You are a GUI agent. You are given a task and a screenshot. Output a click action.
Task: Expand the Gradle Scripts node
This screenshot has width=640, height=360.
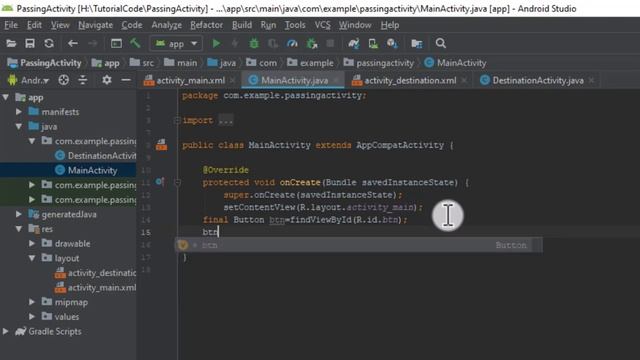click(6, 331)
